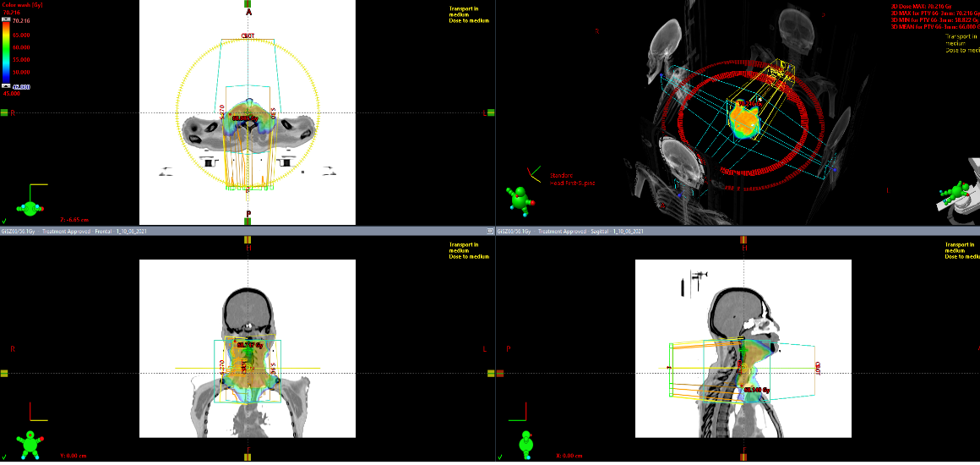Click the coordinate axes icon in 3D view
980x465 pixels.
(x=533, y=173)
